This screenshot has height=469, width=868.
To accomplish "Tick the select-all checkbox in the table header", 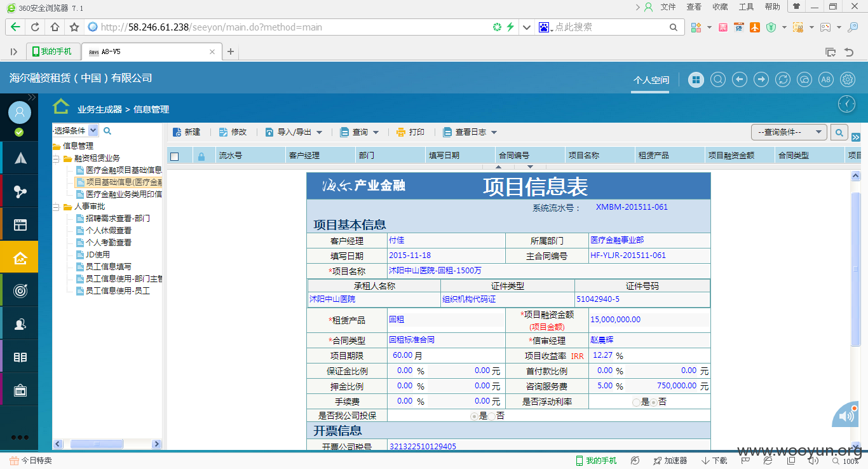I will [x=175, y=156].
